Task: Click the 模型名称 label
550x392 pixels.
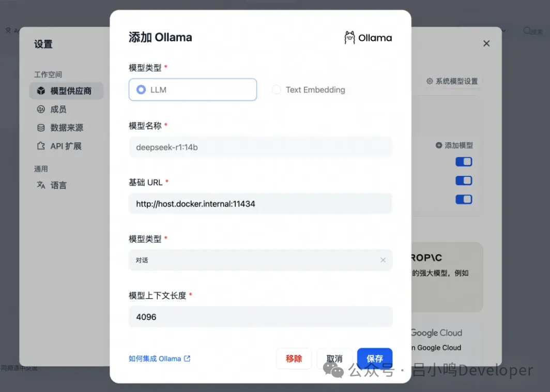Action: click(145, 126)
